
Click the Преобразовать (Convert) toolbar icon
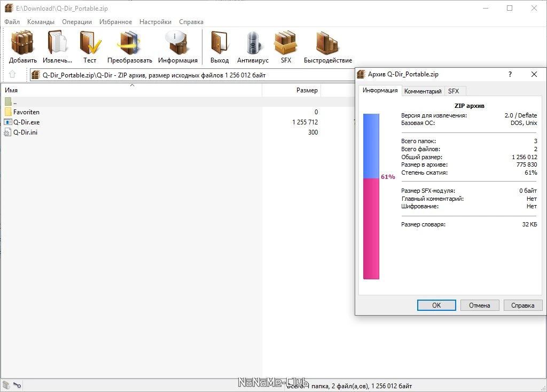[x=129, y=43]
